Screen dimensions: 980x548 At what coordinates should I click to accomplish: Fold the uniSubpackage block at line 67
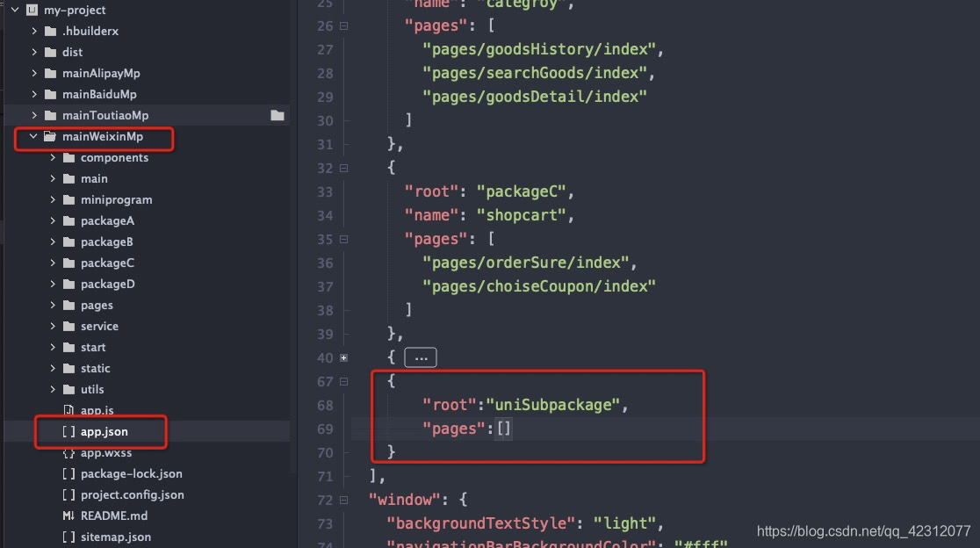pyautogui.click(x=343, y=381)
